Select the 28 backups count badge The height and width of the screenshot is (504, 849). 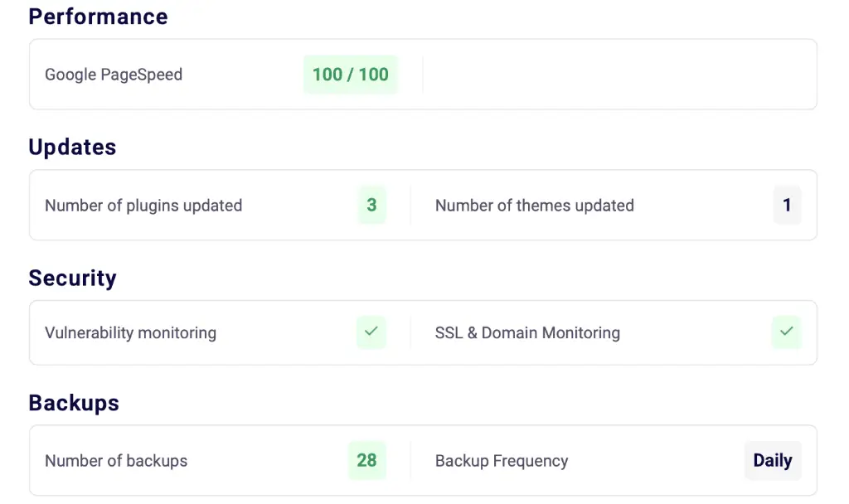[366, 460]
